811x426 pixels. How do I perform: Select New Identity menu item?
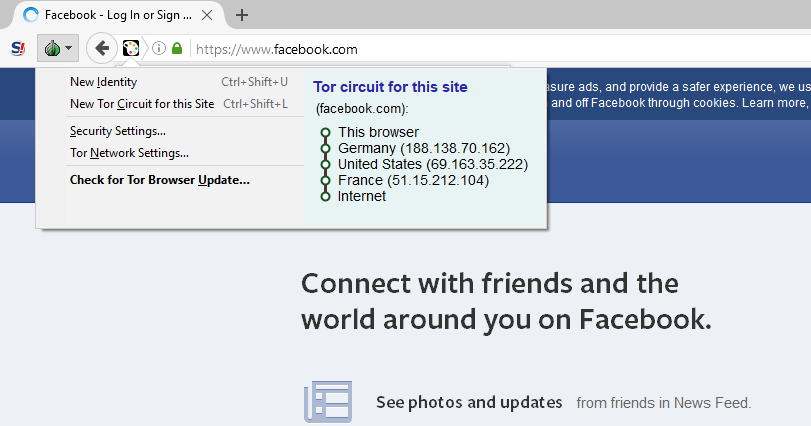click(103, 82)
